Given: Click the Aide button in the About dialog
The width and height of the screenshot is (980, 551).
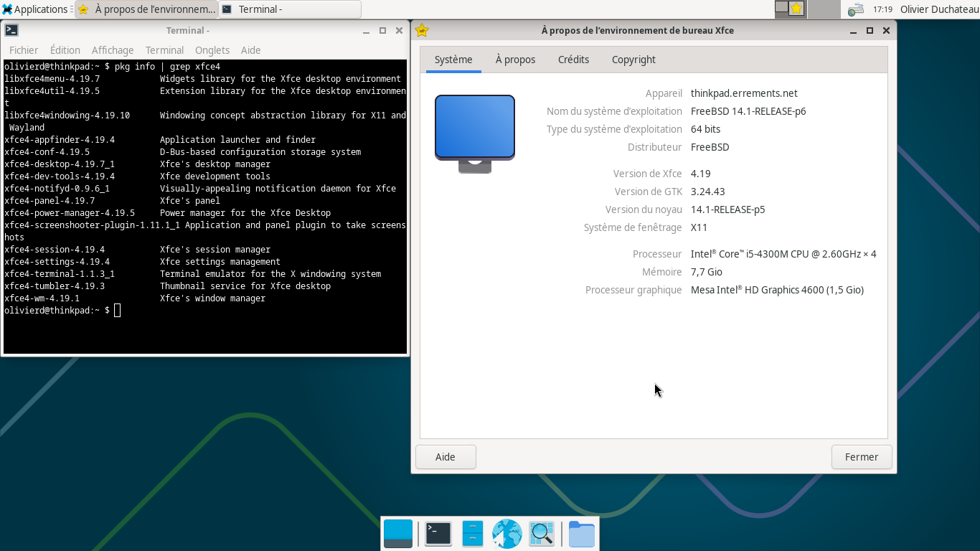Looking at the screenshot, I should click(x=446, y=457).
